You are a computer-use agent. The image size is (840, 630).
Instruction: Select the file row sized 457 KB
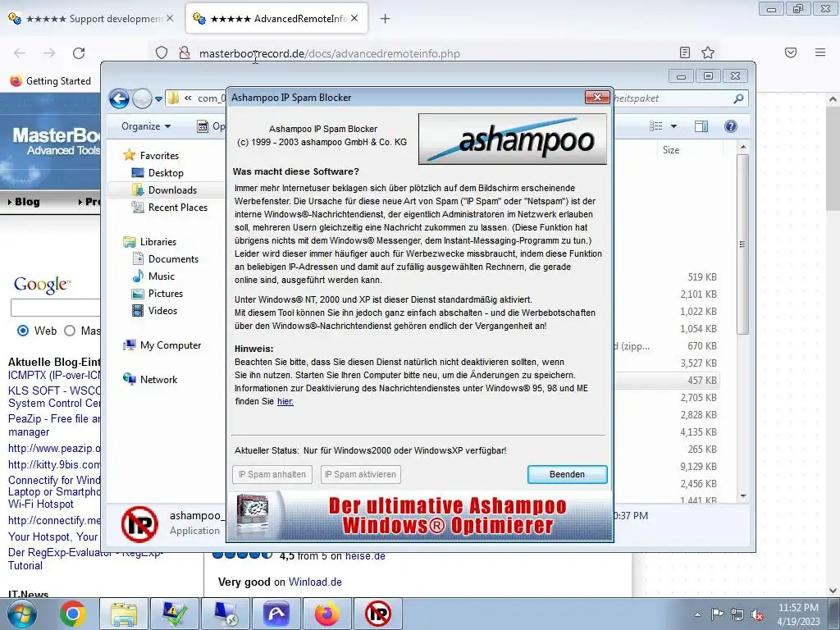(667, 381)
